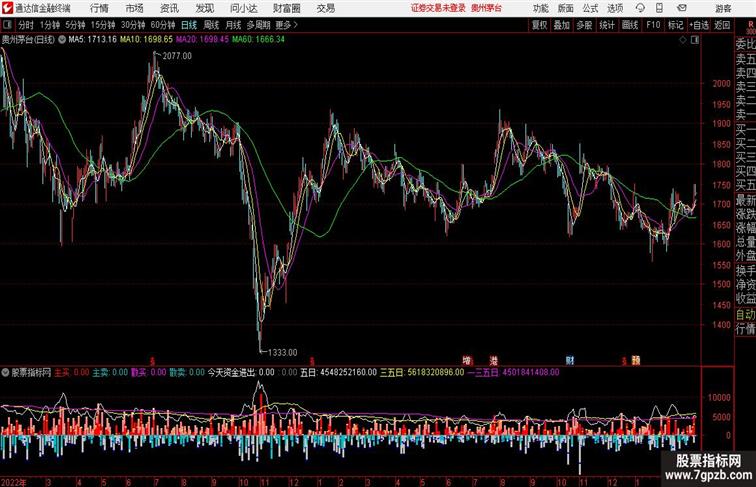Open the 发现 menu
Viewport: 756px width, 487px height.
click(204, 8)
